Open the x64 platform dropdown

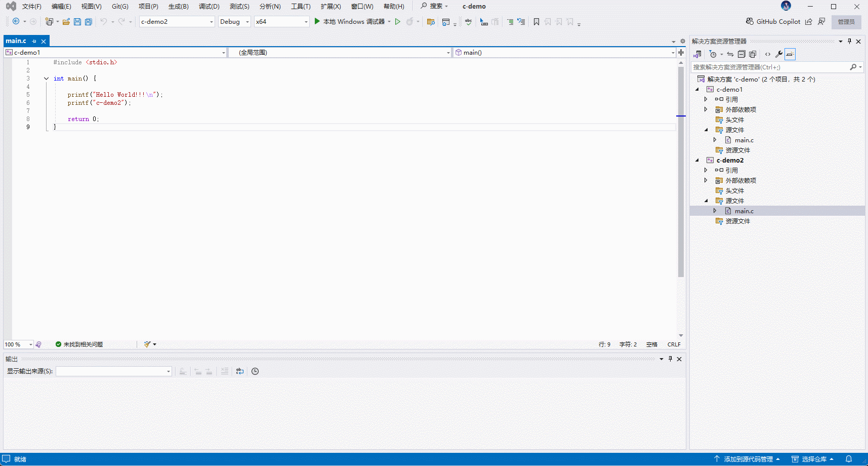click(281, 22)
